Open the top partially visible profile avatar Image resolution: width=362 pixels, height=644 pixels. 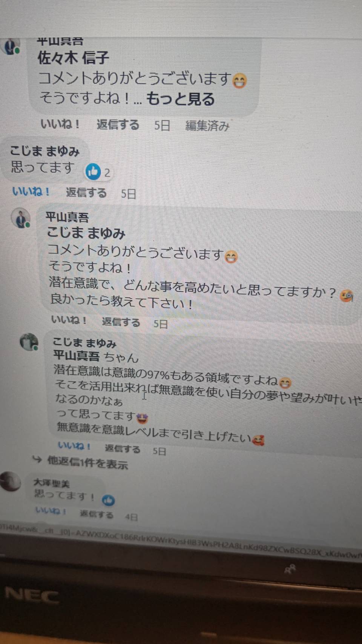(x=10, y=47)
